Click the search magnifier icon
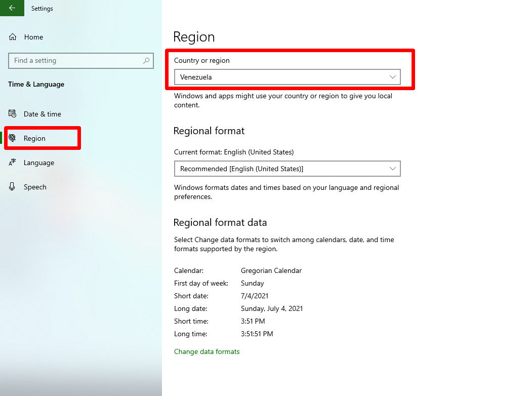This screenshot has width=532, height=396. tap(146, 60)
